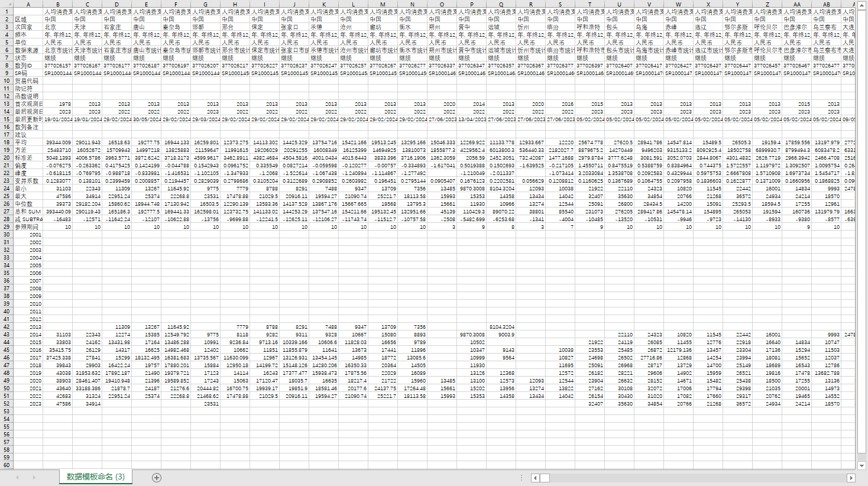Select the 呼伦贝尔 city cell

click(x=767, y=27)
